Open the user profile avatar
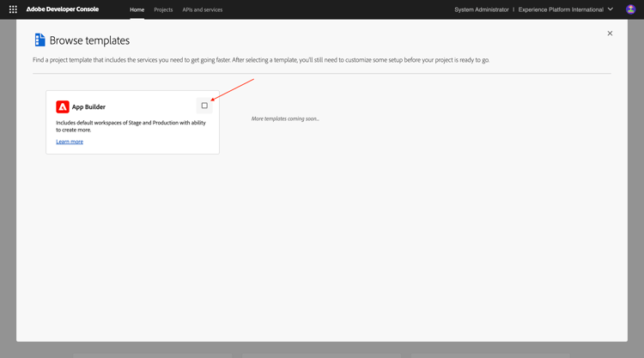Viewport: 644px width, 358px height. pos(630,9)
